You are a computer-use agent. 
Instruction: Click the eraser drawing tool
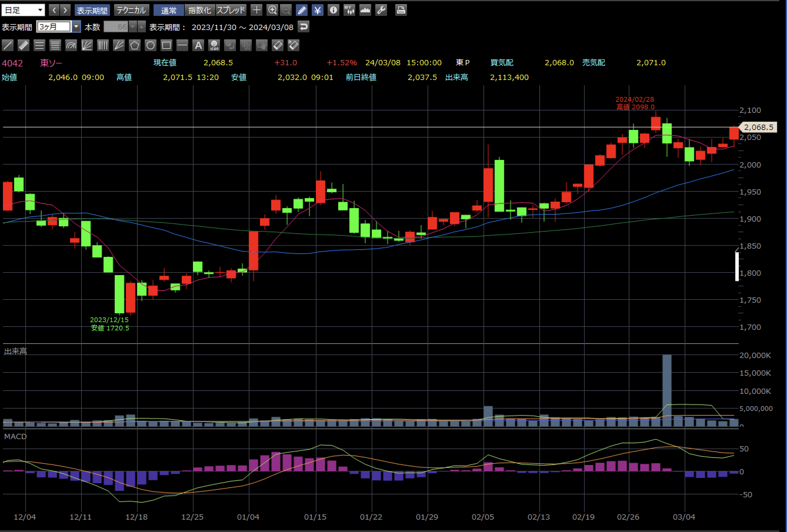click(277, 45)
